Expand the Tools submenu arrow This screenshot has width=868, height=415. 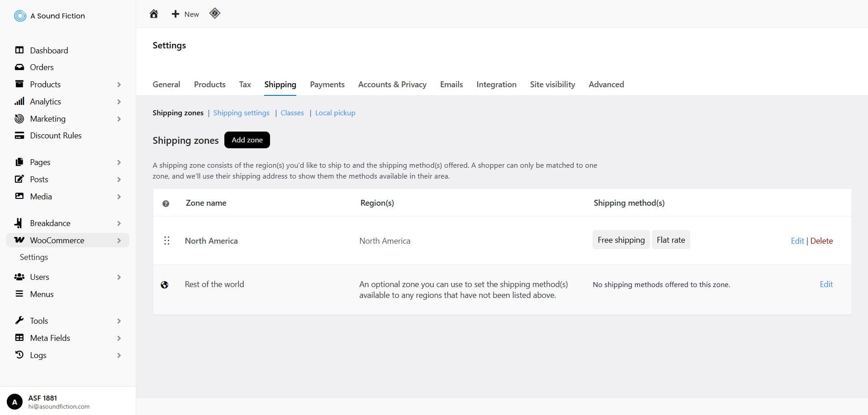pos(119,321)
